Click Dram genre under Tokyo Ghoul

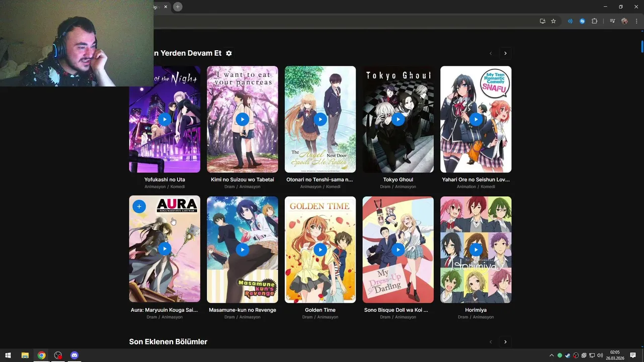pyautogui.click(x=385, y=187)
